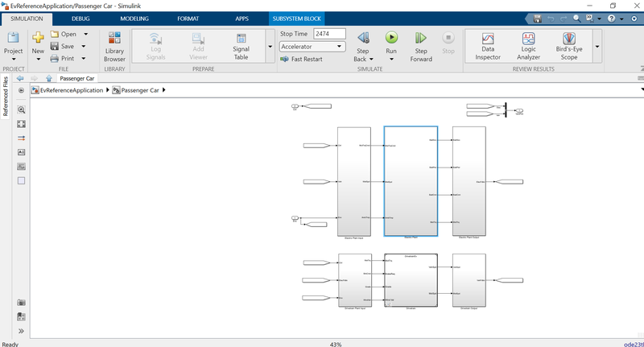Click the quick access Undo icon
The image size is (644, 347).
[x=551, y=19]
